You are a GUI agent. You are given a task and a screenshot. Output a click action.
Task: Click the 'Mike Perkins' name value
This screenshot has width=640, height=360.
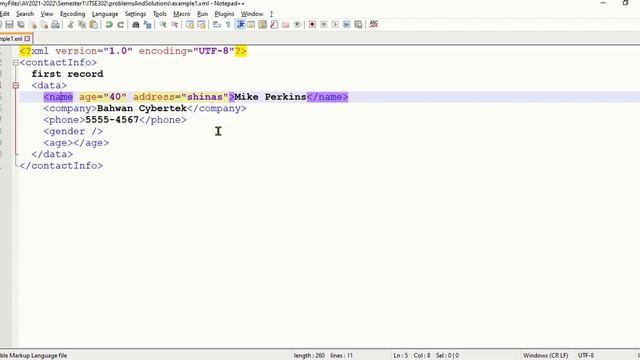coord(270,97)
